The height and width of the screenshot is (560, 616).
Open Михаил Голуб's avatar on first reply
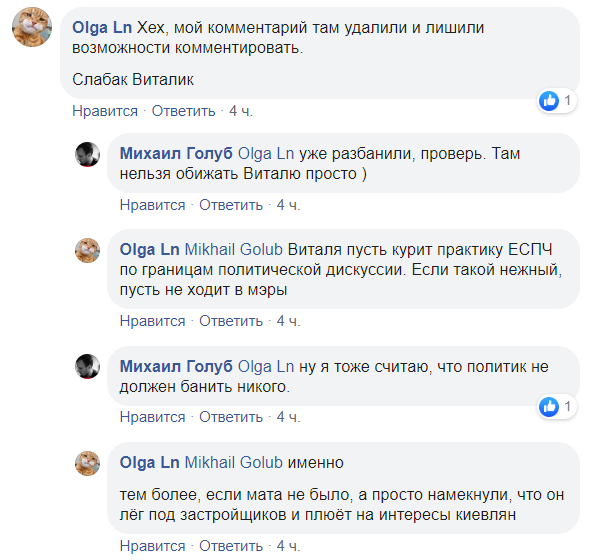pos(88,154)
